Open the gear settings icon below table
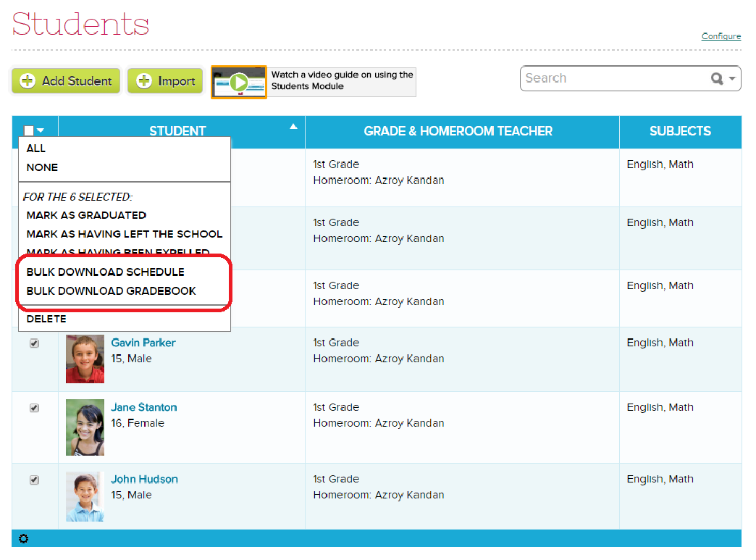Image resolution: width=756 pixels, height=560 pixels. tap(23, 539)
